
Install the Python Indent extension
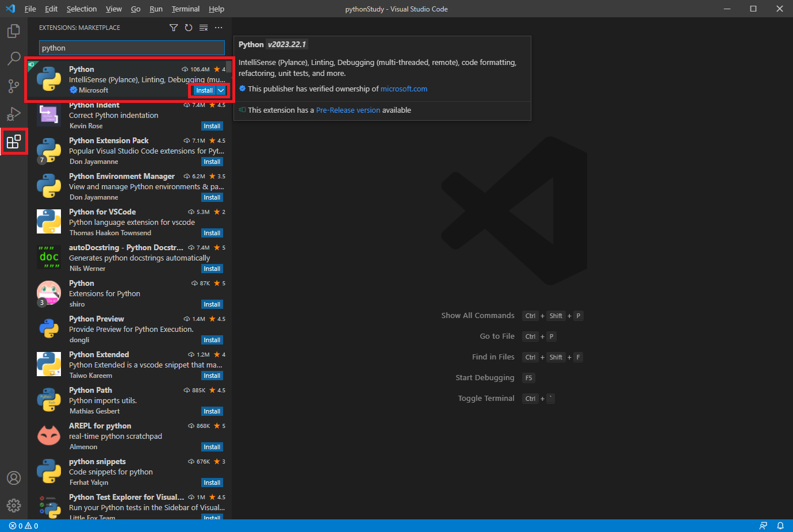coord(212,126)
